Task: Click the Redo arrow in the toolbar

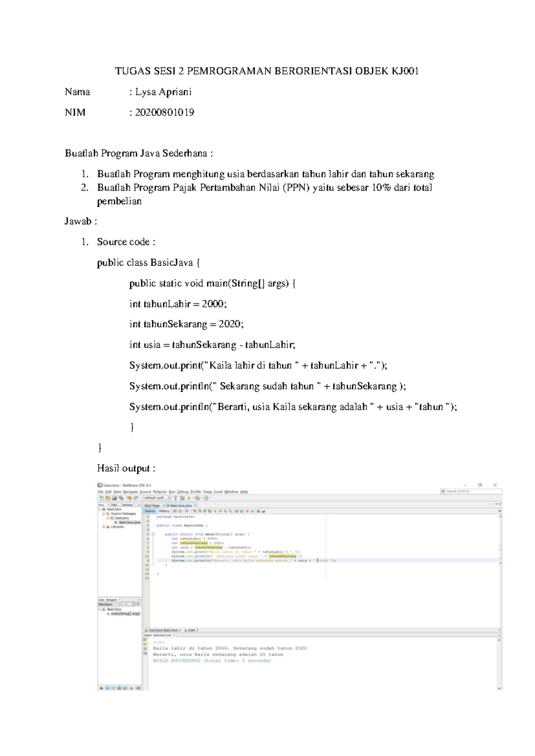Action: [x=136, y=498]
